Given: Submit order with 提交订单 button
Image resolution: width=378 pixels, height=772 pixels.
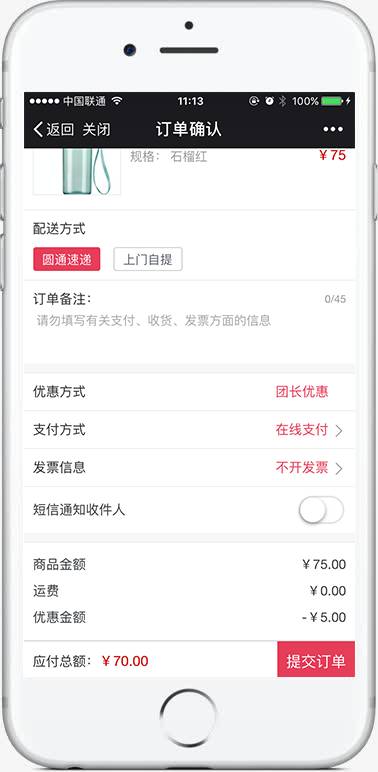Looking at the screenshot, I should (x=316, y=660).
